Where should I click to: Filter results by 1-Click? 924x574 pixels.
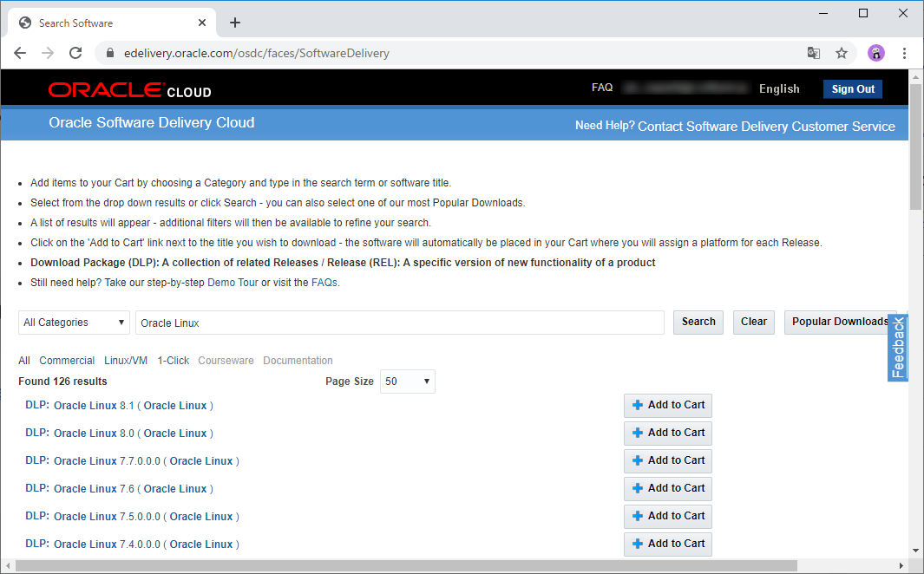(x=174, y=361)
